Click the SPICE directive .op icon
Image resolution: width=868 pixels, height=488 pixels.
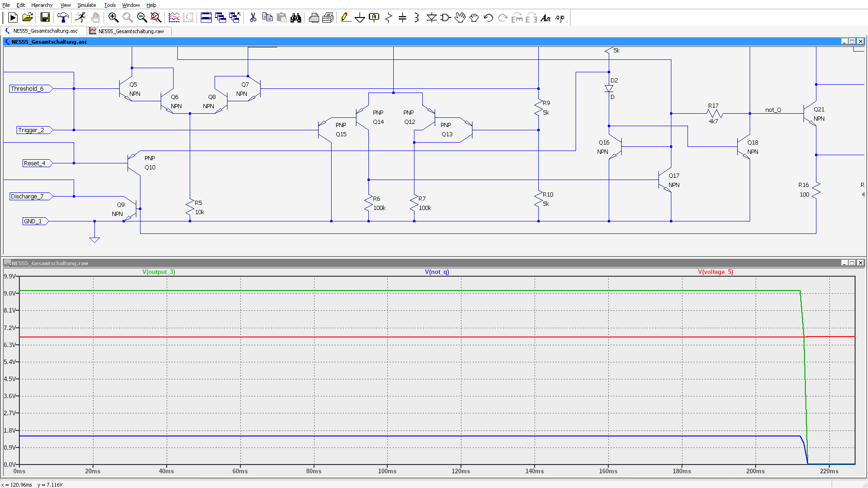click(x=559, y=17)
